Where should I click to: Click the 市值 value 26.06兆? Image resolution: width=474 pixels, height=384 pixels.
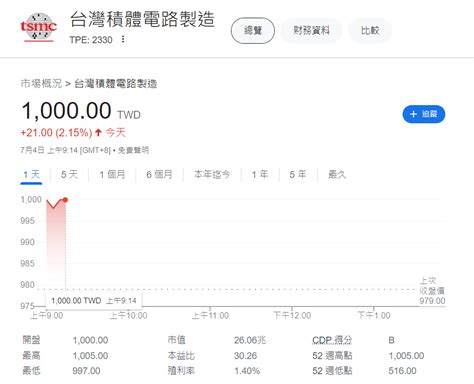(250, 340)
